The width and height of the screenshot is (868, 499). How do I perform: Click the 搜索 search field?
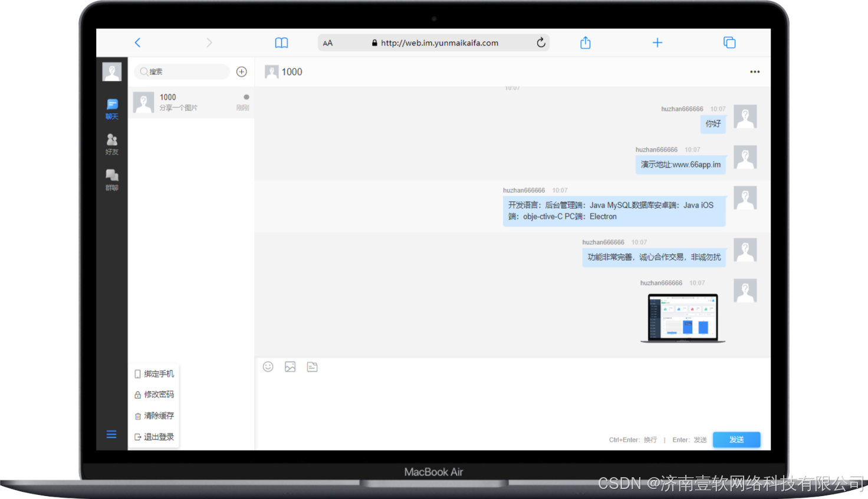pos(182,71)
